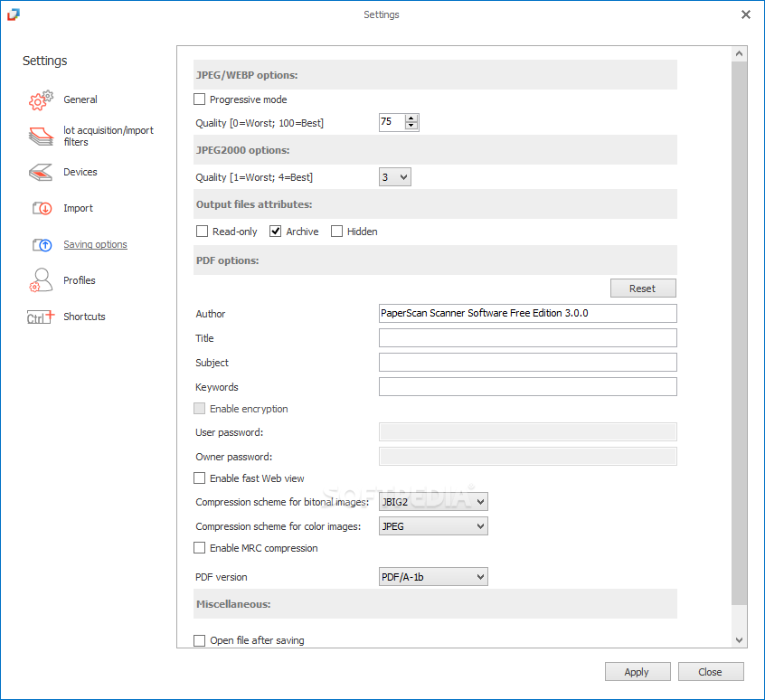Enable MRC compression checkbox

(199, 548)
